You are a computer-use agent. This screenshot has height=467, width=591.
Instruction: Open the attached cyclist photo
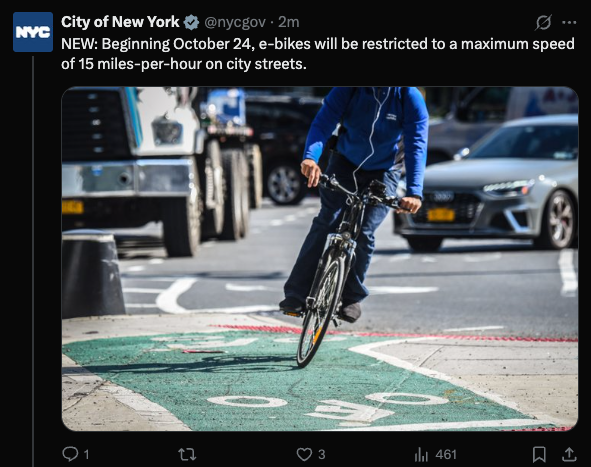coord(320,259)
